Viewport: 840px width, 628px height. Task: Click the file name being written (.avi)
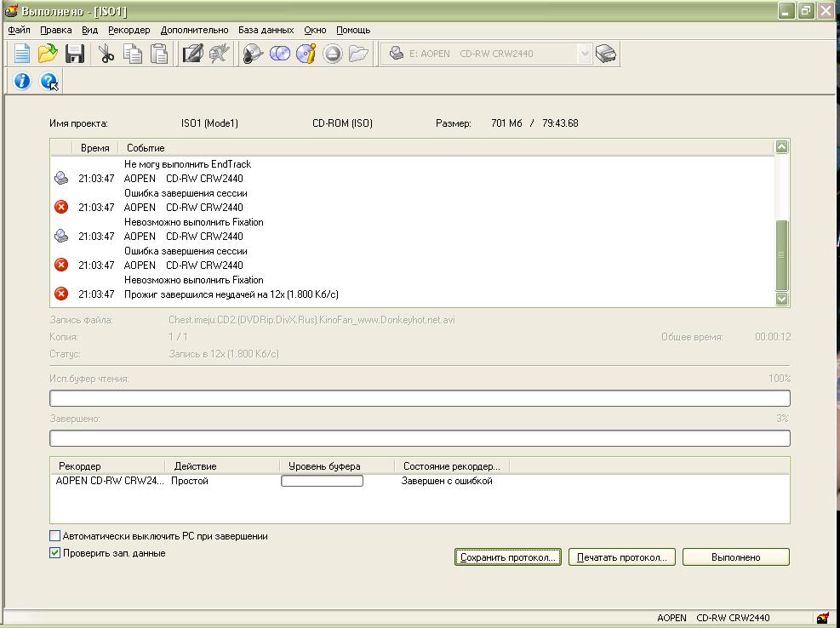311,320
